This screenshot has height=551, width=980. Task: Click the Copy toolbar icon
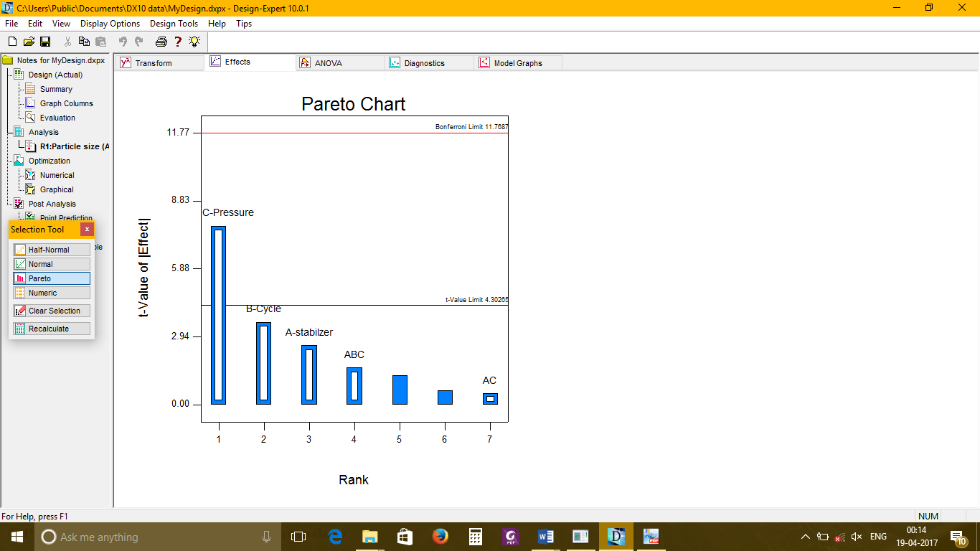click(x=84, y=42)
